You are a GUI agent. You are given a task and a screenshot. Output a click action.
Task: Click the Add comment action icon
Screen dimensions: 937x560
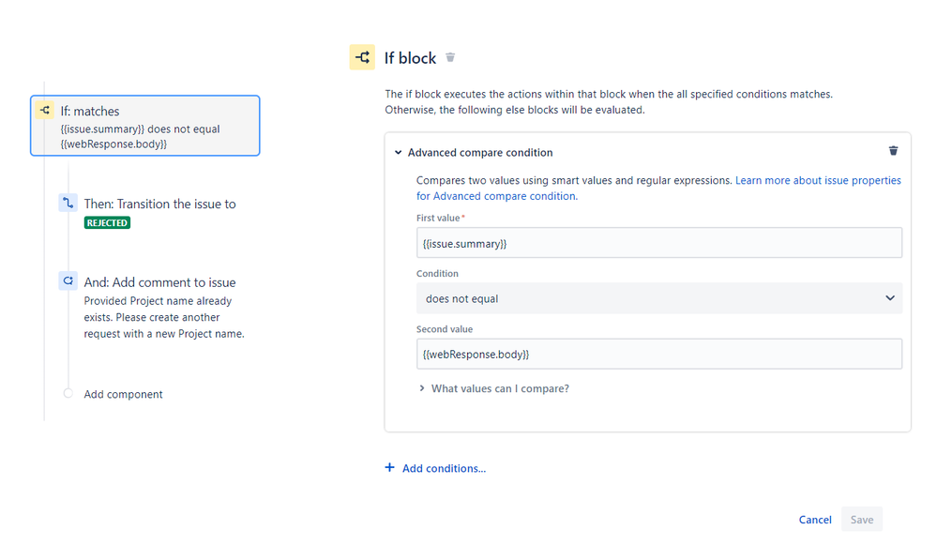pyautogui.click(x=68, y=280)
